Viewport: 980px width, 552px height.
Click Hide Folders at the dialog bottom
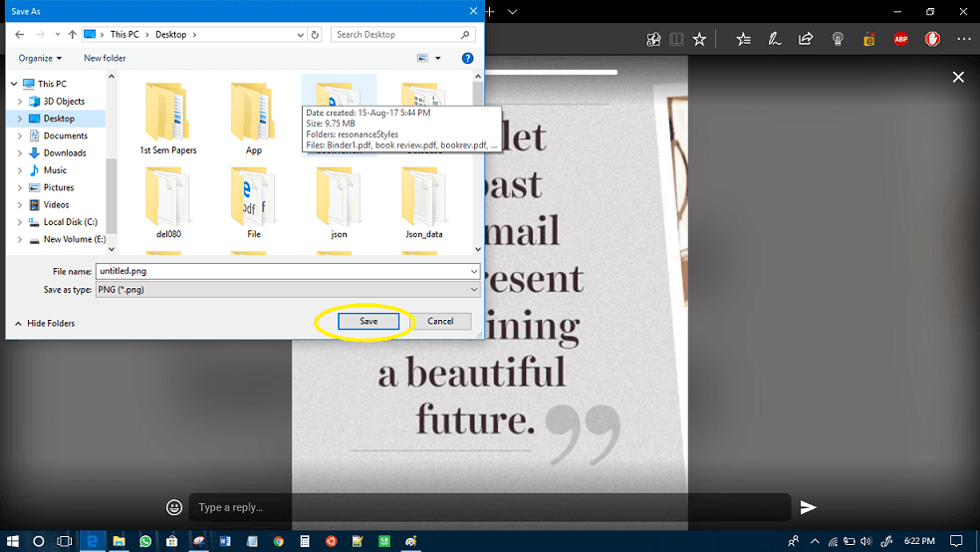(x=50, y=323)
